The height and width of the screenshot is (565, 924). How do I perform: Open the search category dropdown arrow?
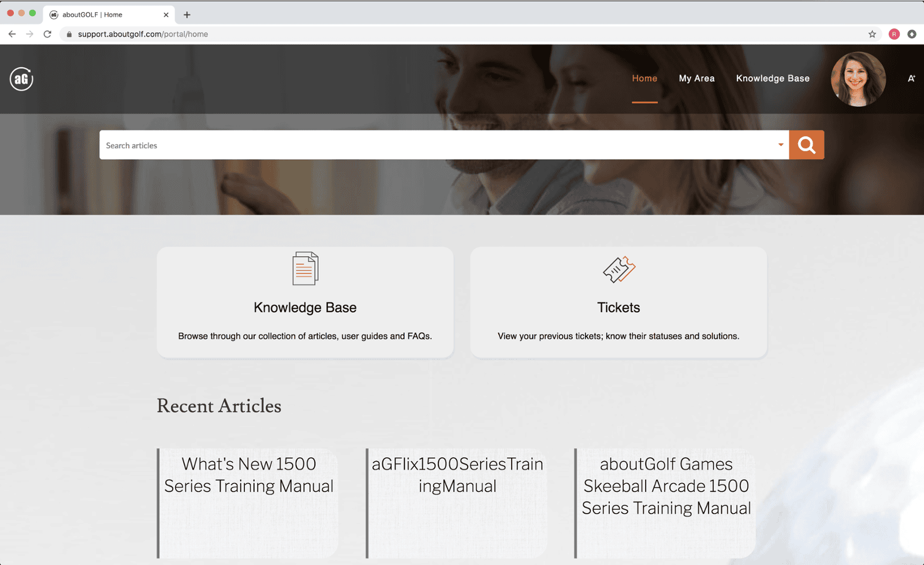point(780,145)
